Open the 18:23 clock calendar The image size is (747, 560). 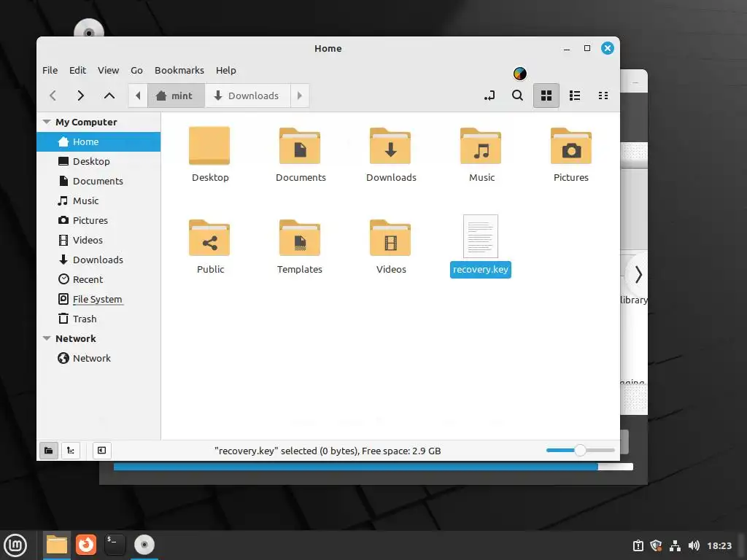[719, 545]
